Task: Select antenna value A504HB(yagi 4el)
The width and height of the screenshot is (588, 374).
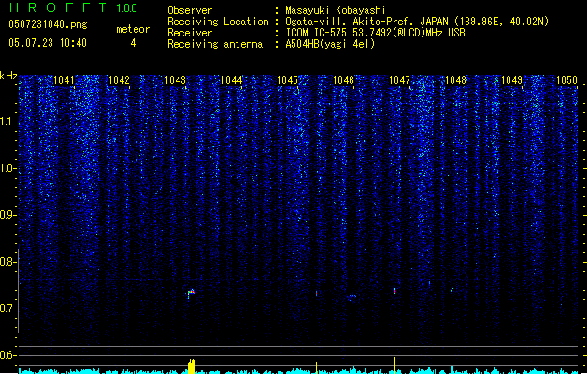Action: [x=330, y=44]
